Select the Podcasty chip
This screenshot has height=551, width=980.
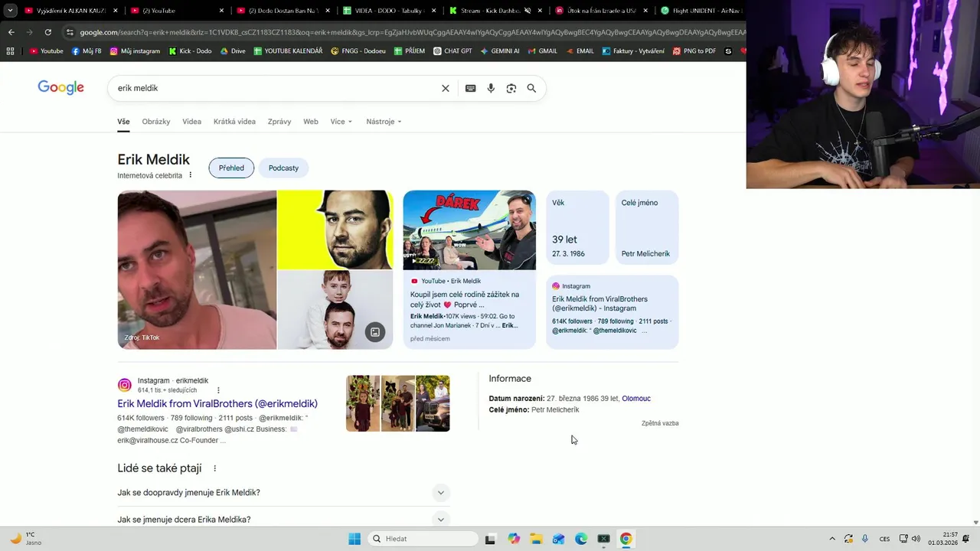pos(283,168)
